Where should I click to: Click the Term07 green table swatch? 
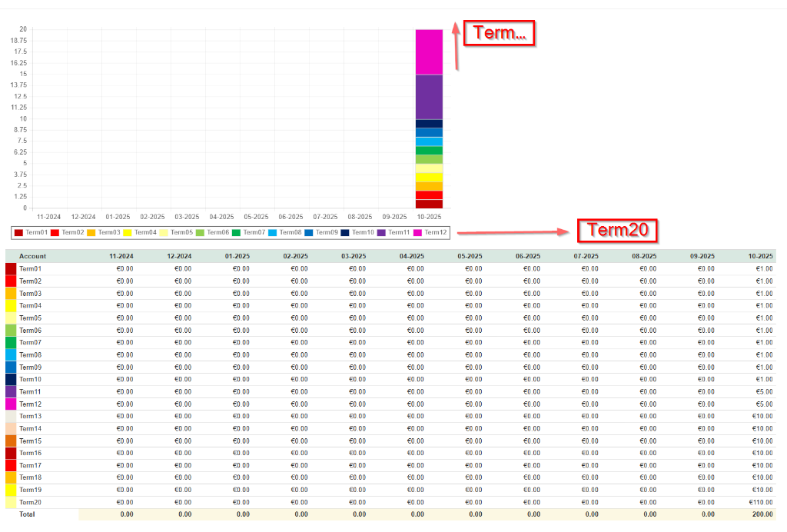11,343
